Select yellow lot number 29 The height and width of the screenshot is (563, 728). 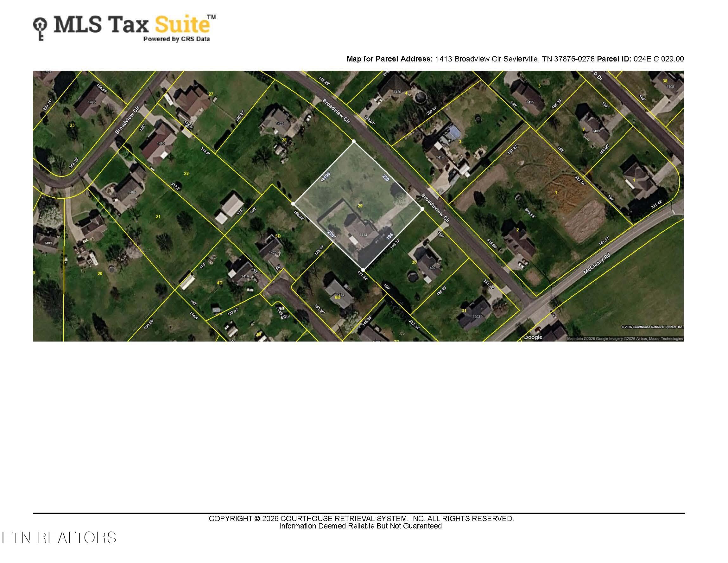coord(360,206)
